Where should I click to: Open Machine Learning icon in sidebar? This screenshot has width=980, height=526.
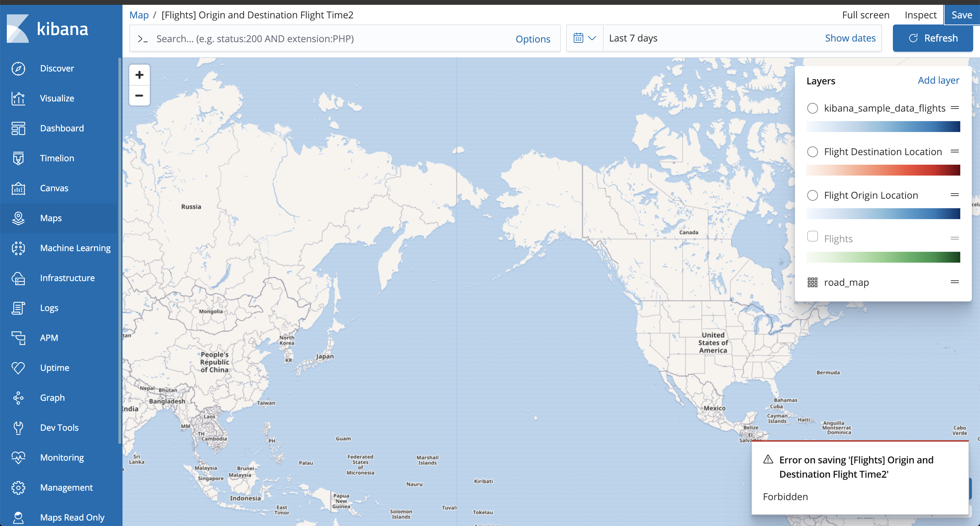[18, 248]
